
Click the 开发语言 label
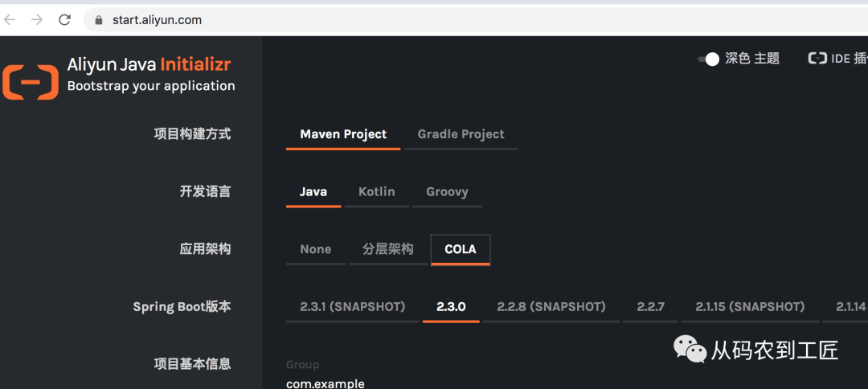coord(205,191)
